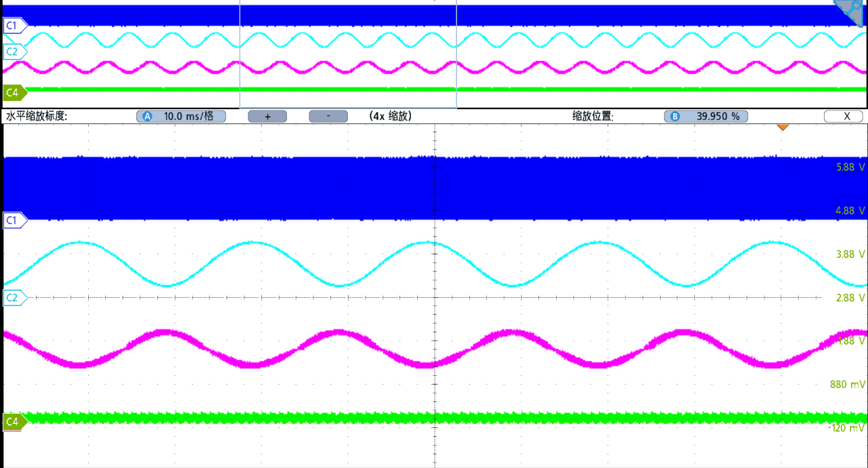868x468 pixels.
Task: Select the 10.0 ms/格 horizontal zoom scale field
Action: (181, 117)
